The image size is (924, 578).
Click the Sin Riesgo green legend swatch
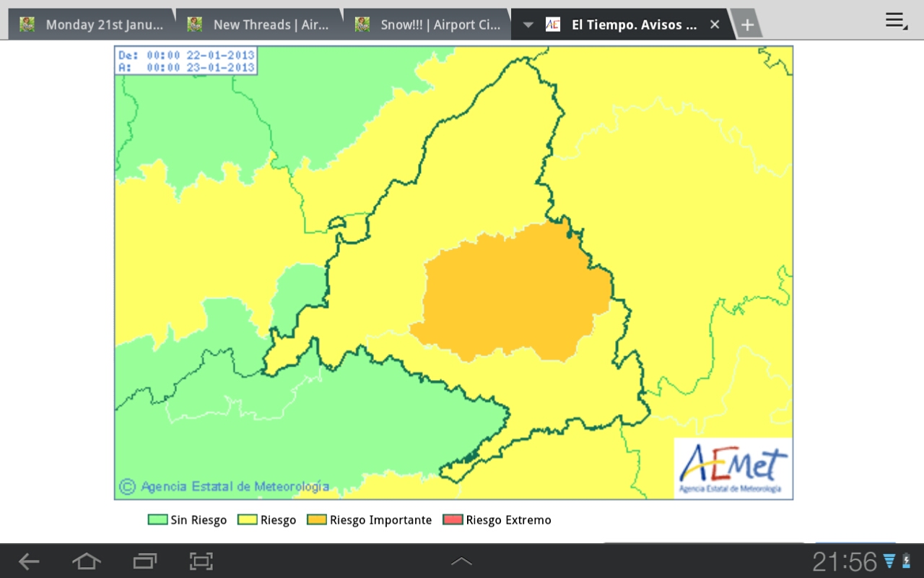point(157,520)
